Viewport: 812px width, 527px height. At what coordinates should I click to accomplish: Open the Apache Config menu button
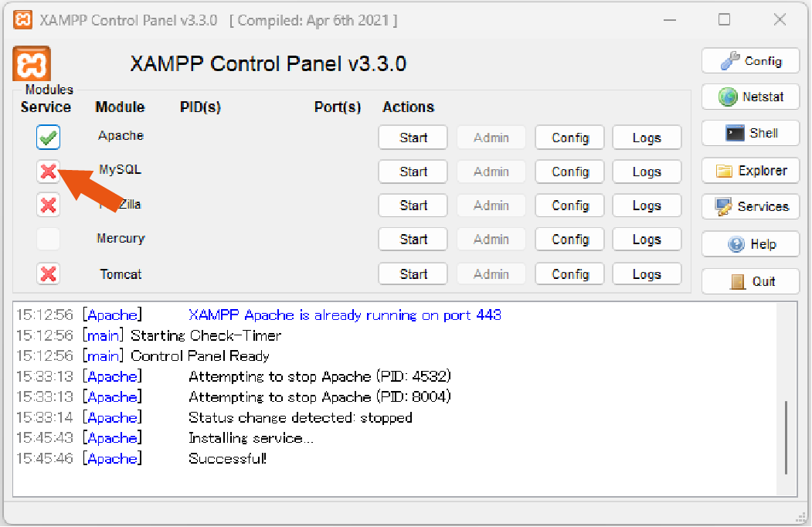coord(569,138)
